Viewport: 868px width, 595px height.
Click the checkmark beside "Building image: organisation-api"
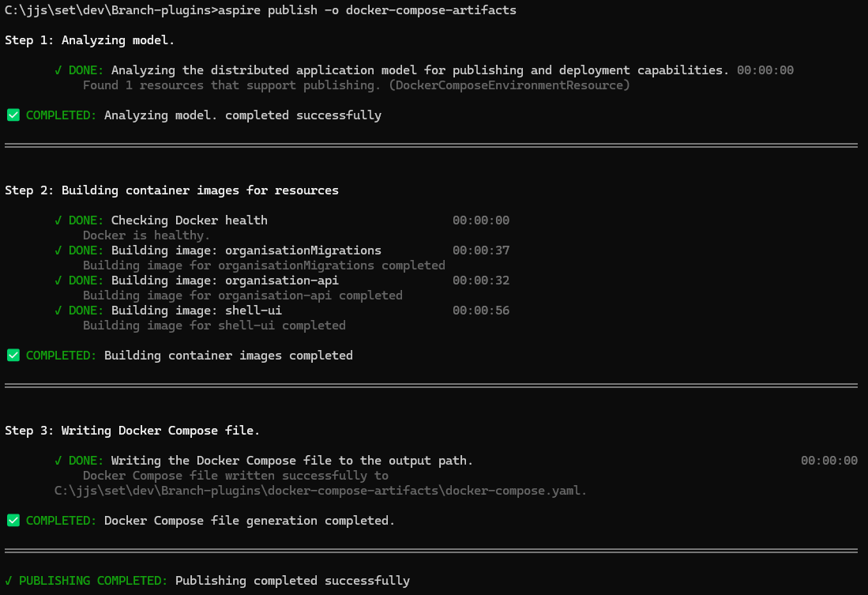(x=58, y=281)
